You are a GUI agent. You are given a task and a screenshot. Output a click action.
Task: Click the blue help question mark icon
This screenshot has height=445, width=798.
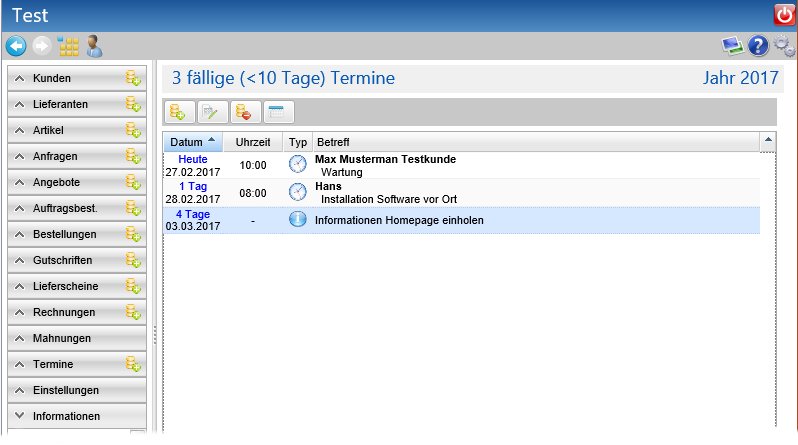click(x=758, y=46)
